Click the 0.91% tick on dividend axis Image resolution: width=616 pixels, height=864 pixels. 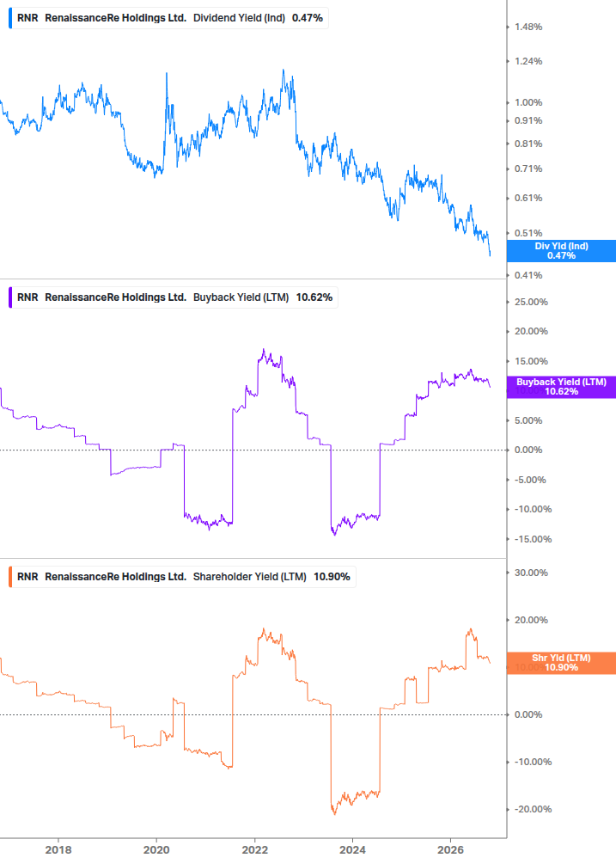pyautogui.click(x=528, y=120)
